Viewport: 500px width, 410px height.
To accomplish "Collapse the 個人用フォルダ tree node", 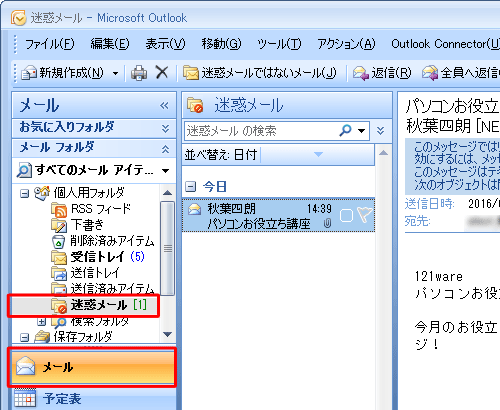I will 24,193.
